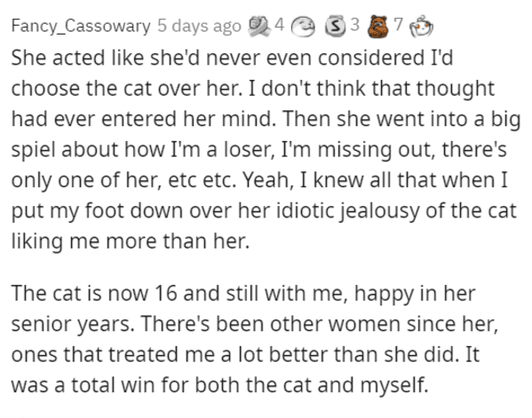Click the line starting 'The cat is now 16'
The width and height of the screenshot is (532, 418).
click(x=243, y=294)
